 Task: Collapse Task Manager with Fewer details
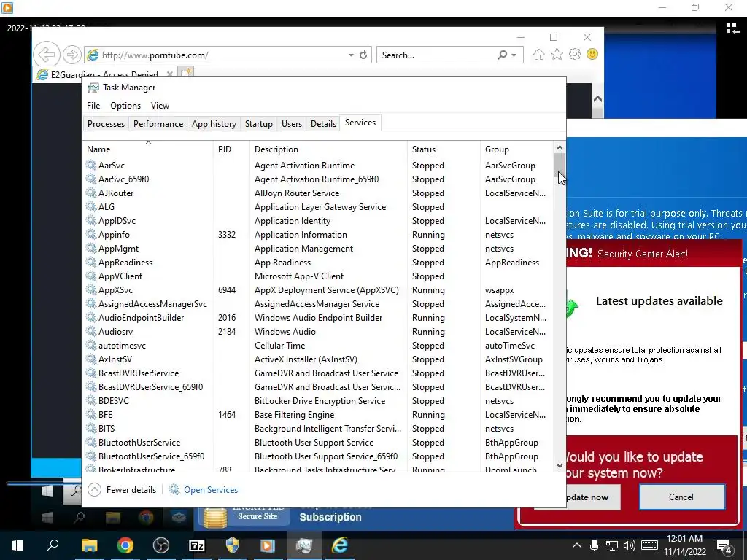click(122, 489)
